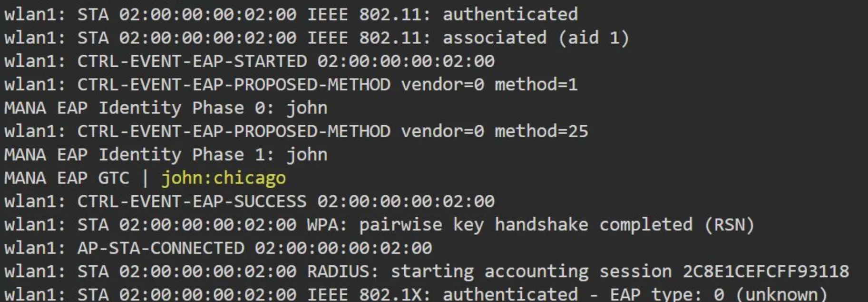Click the method=25 value
The image size is (868, 302).
click(541, 131)
